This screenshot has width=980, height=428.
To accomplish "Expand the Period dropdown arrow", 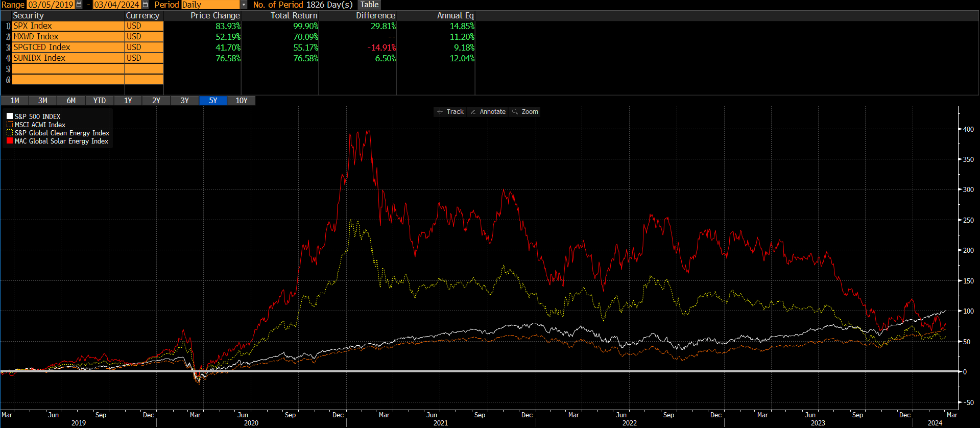I will pyautogui.click(x=244, y=5).
